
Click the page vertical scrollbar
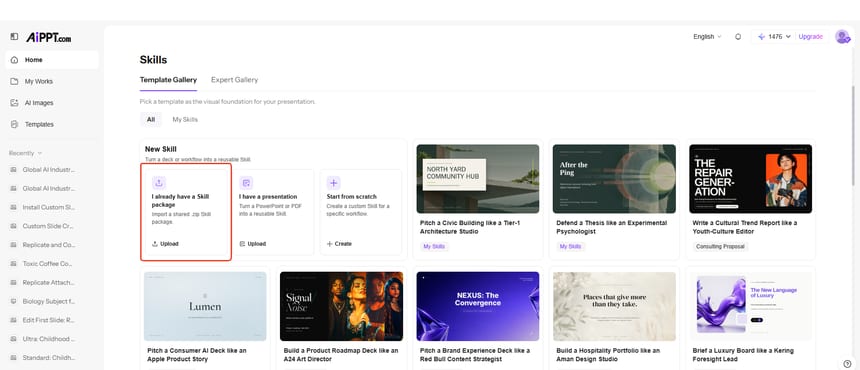point(853,136)
